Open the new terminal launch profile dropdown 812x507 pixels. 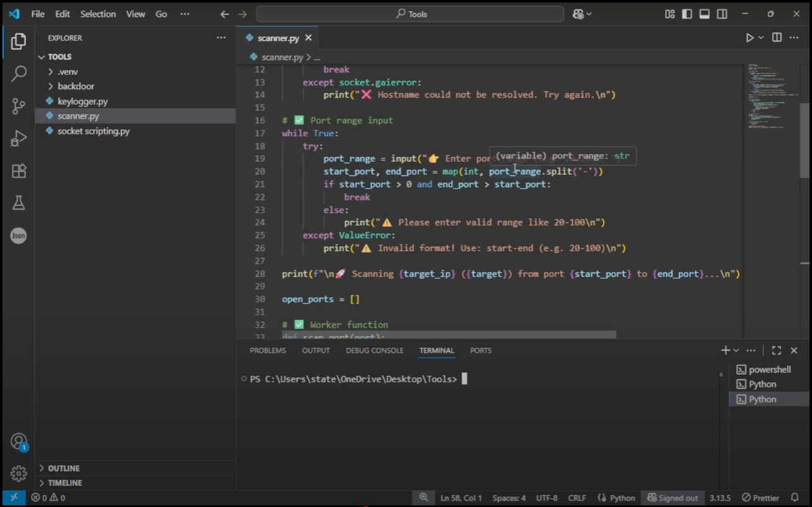click(736, 351)
